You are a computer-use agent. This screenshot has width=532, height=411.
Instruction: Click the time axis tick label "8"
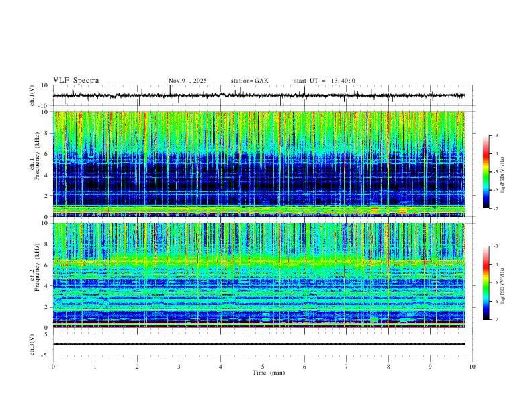coord(388,367)
